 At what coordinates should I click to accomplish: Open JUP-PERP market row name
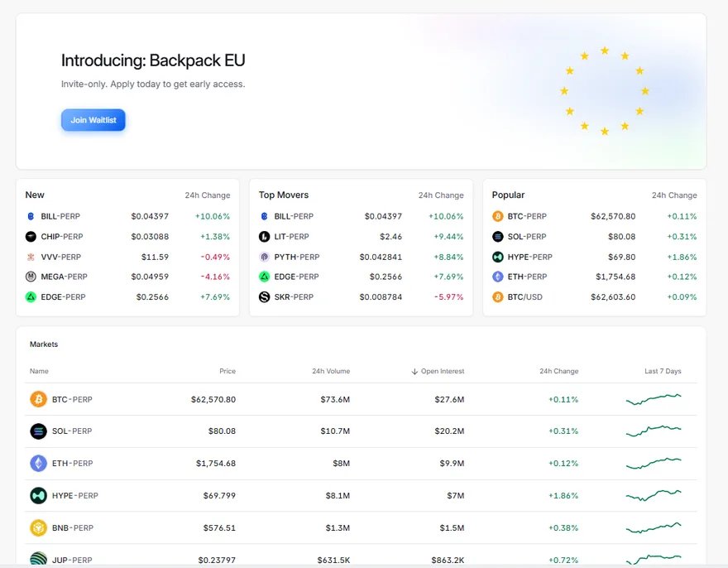72,560
